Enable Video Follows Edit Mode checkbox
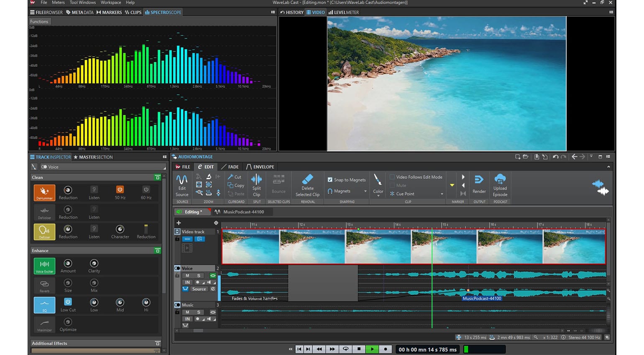Screen dimensions: 644x355 coord(392,177)
